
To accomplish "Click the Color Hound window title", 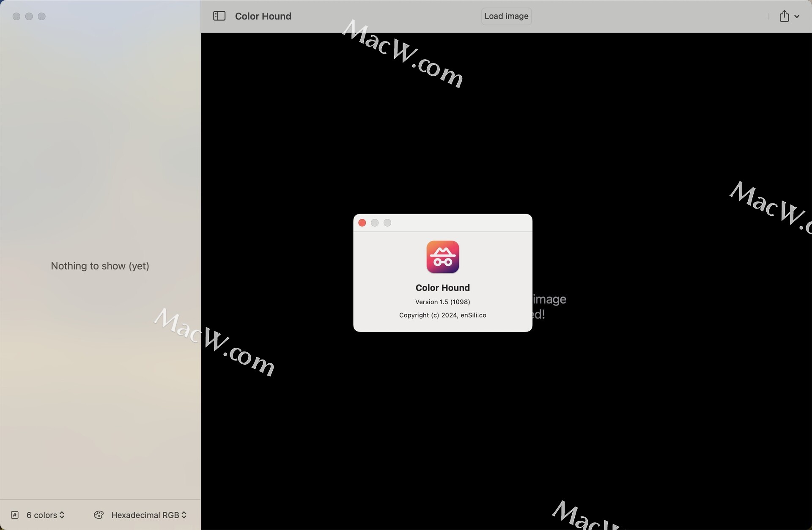I will 263,16.
